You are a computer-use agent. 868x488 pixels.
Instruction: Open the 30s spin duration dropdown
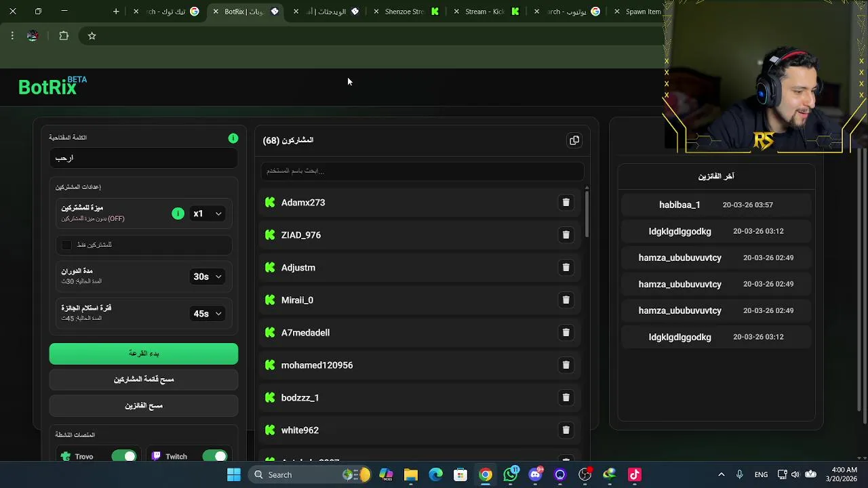(208, 277)
